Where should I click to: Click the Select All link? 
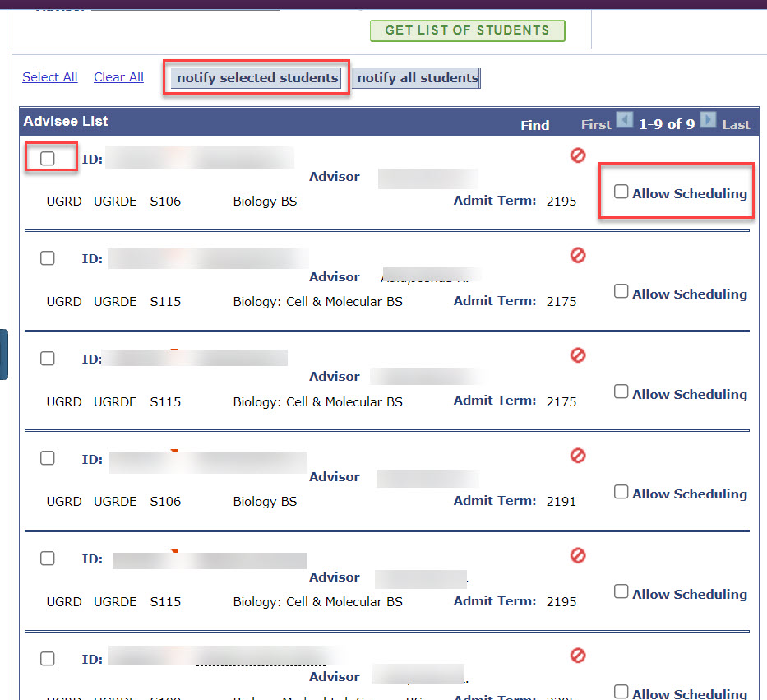(50, 77)
